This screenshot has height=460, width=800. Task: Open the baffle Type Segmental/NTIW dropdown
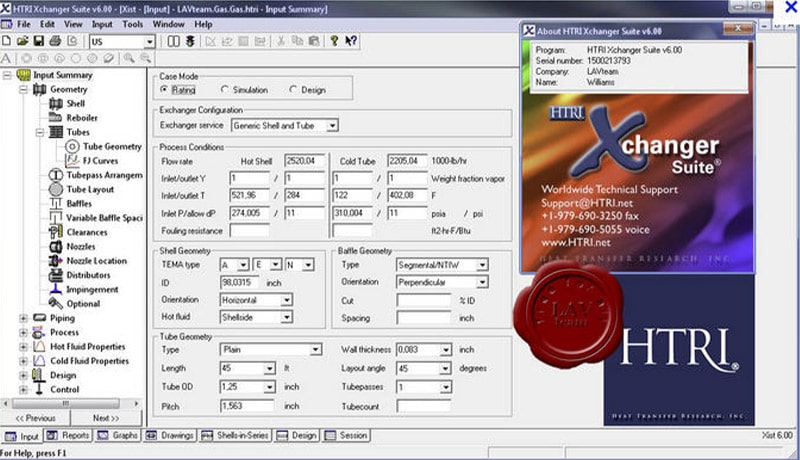[x=482, y=265]
